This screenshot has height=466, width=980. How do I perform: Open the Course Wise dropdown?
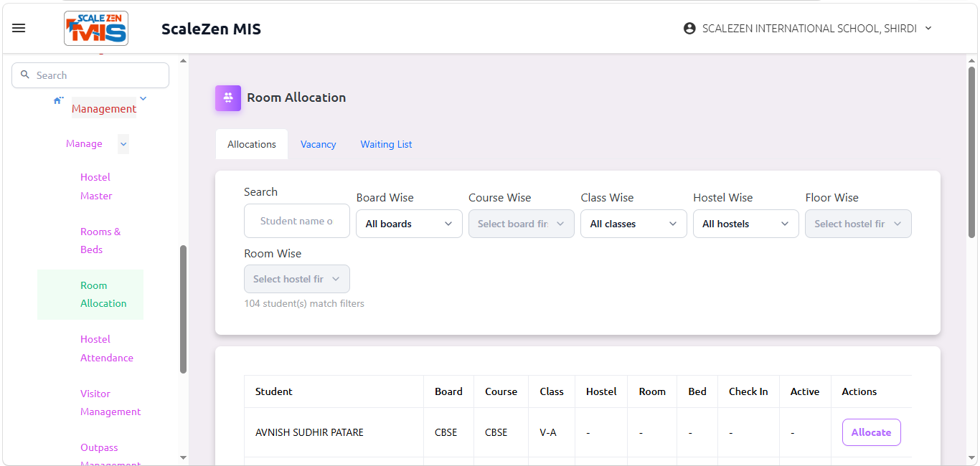tap(522, 224)
